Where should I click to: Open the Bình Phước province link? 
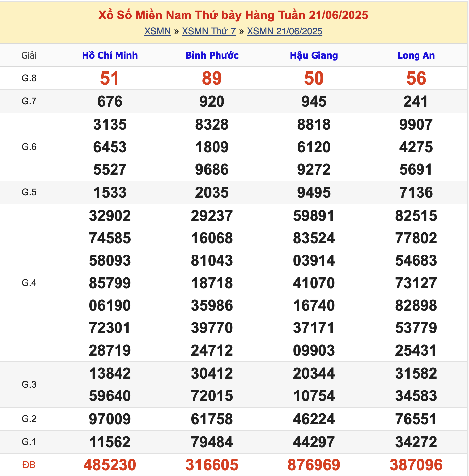pos(212,55)
